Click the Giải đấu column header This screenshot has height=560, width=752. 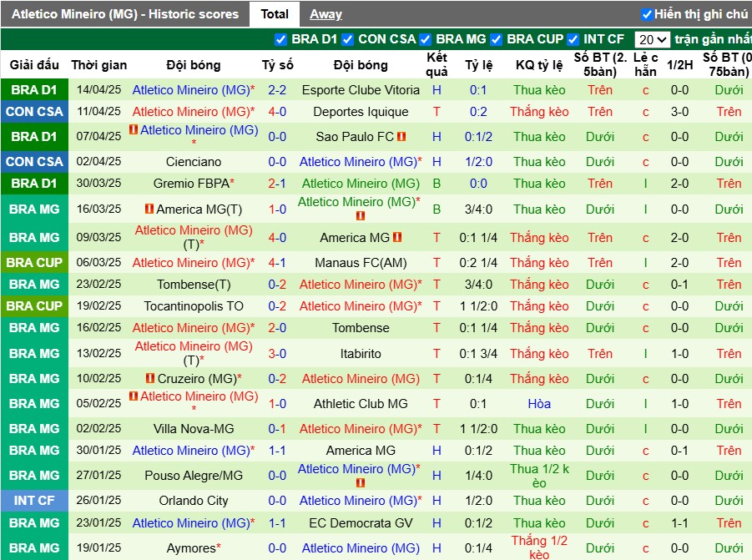(34, 65)
